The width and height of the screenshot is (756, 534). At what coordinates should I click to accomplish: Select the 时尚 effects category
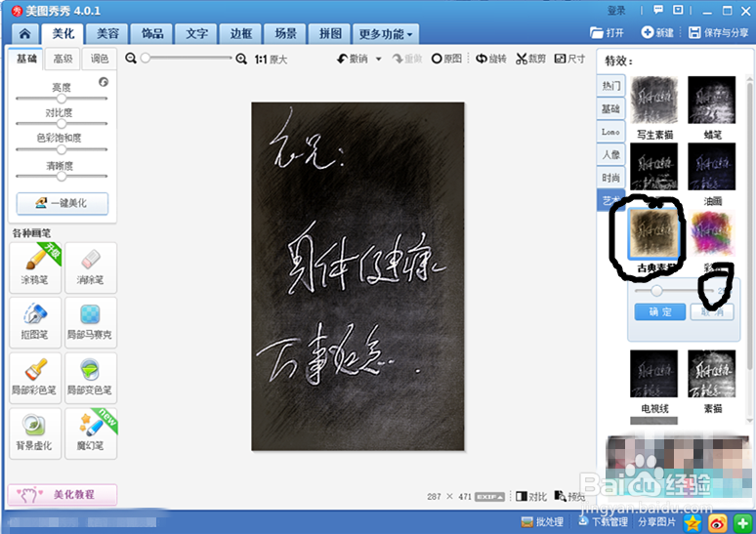pyautogui.click(x=610, y=178)
